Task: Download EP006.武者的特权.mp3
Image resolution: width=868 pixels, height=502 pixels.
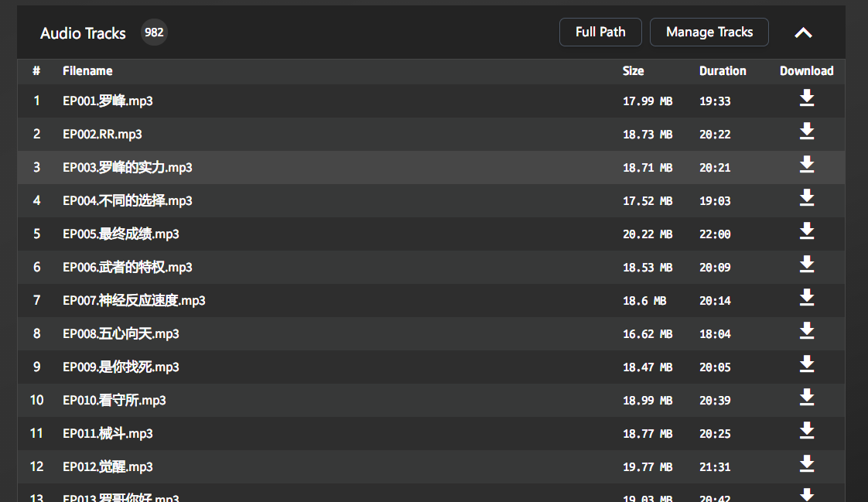Action: click(807, 264)
